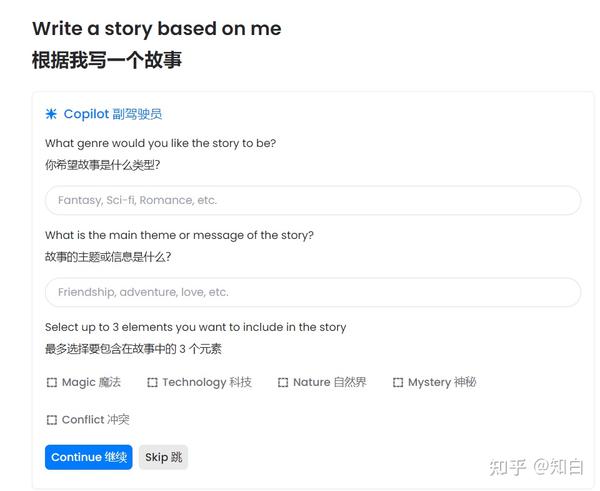Click the Copilot 副驾驶员 label
600x491 pixels.
pos(113,114)
